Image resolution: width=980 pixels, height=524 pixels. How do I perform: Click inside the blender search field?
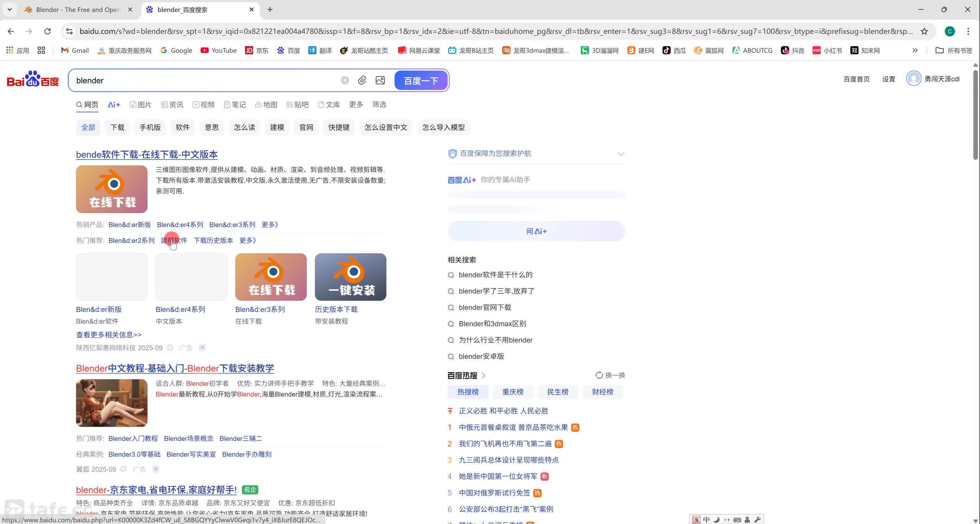(203, 81)
